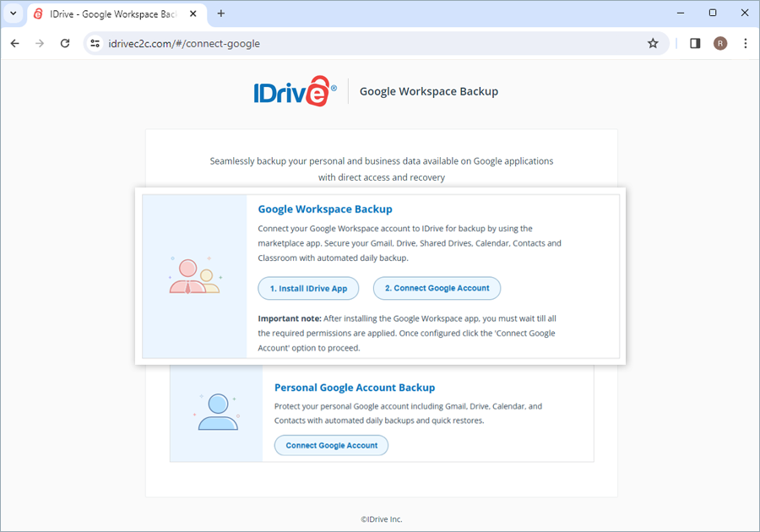Screen dimensions: 760x532
Task: Click the 1. Install IDrive App button
Action: coord(308,288)
